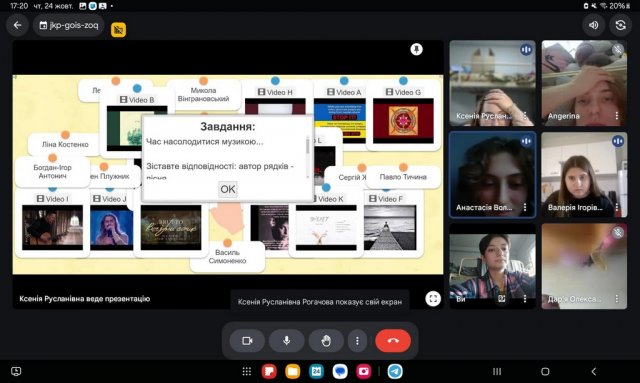Enter fullscreen for the shared presentation

(433, 299)
